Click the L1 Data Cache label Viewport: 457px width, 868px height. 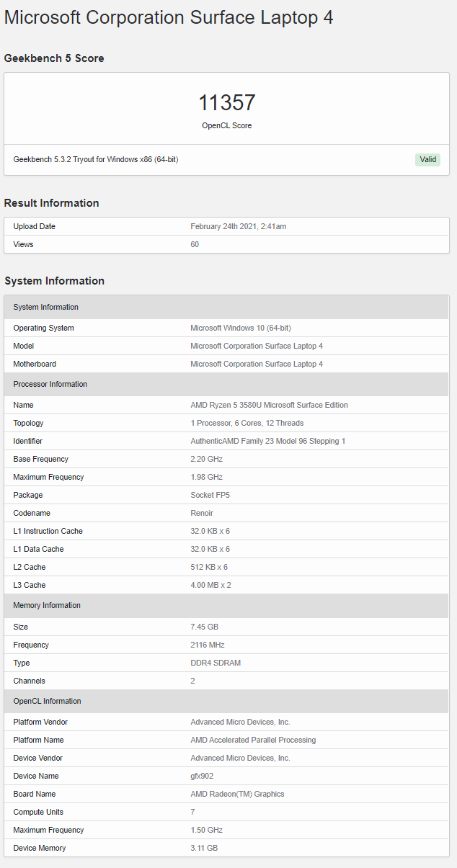[39, 549]
